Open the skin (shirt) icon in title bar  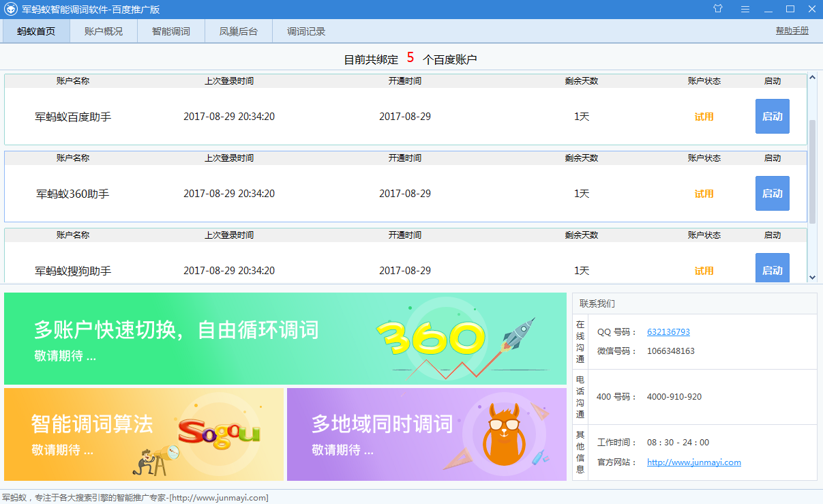pos(718,9)
